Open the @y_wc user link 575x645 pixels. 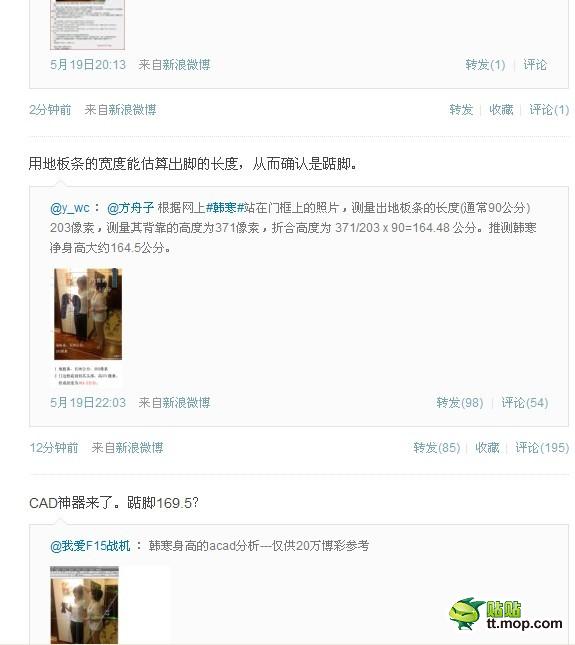coord(70,208)
